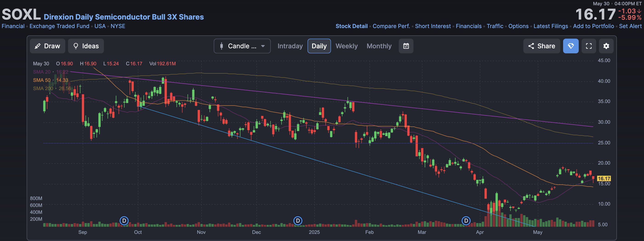Screen dimensions: 644x241
Task: Click the candlestick icon in chart type selector
Action: 221,46
